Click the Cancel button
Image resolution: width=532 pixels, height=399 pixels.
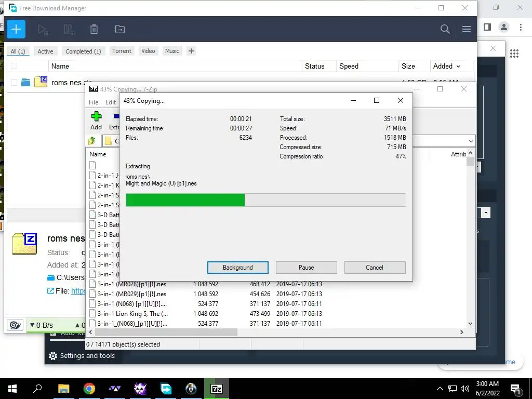(x=375, y=268)
